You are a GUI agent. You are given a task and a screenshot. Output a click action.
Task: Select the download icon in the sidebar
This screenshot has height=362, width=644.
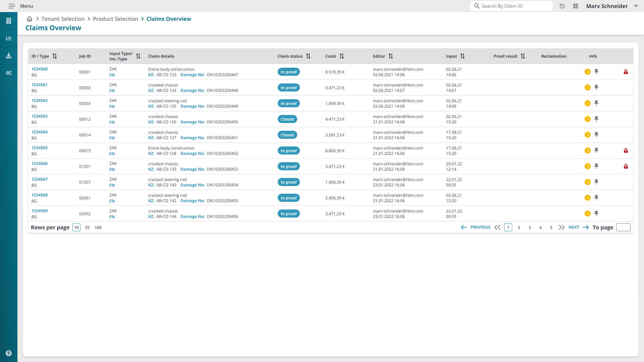[x=9, y=55]
